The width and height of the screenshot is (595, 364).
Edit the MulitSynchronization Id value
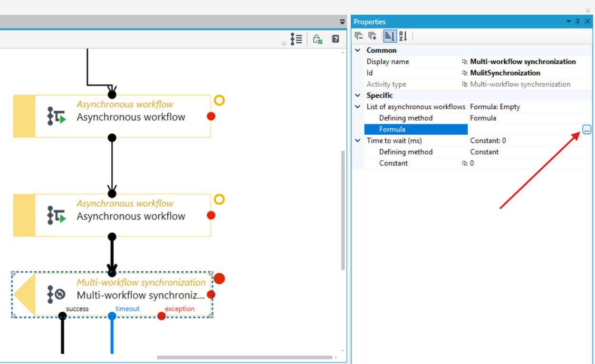505,73
